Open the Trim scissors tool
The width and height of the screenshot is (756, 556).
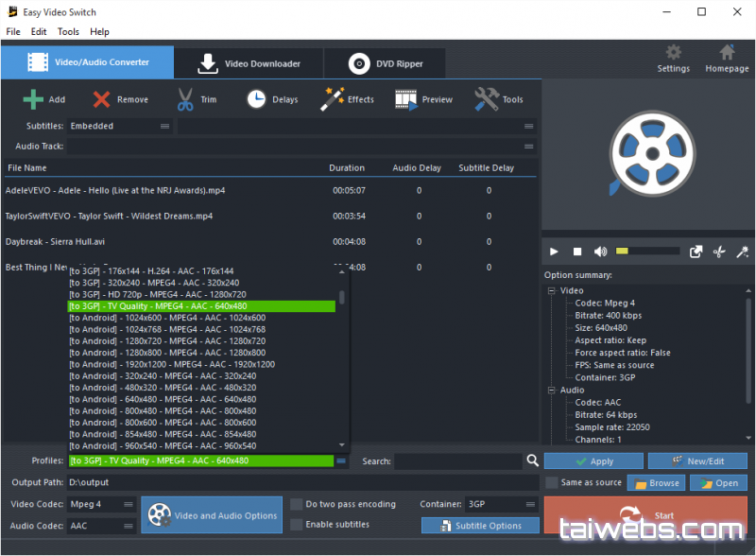tap(185, 99)
